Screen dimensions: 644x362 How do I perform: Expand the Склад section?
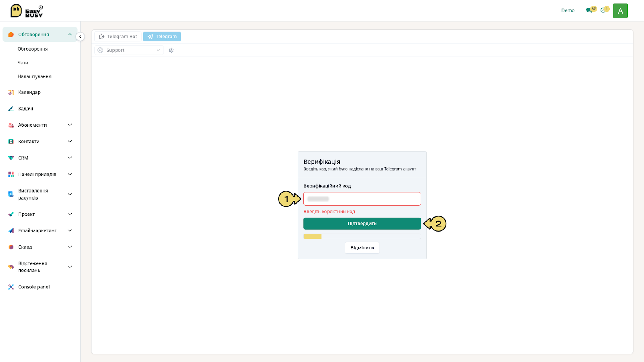coord(70,247)
